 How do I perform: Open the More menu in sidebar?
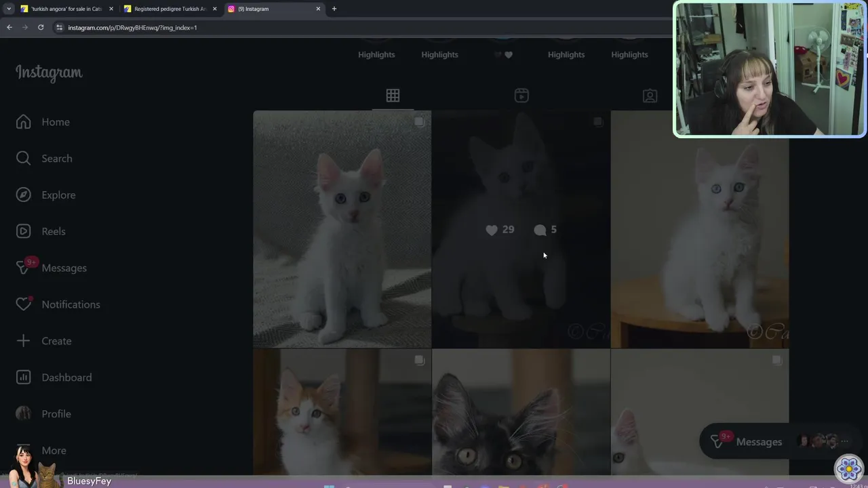pos(54,450)
